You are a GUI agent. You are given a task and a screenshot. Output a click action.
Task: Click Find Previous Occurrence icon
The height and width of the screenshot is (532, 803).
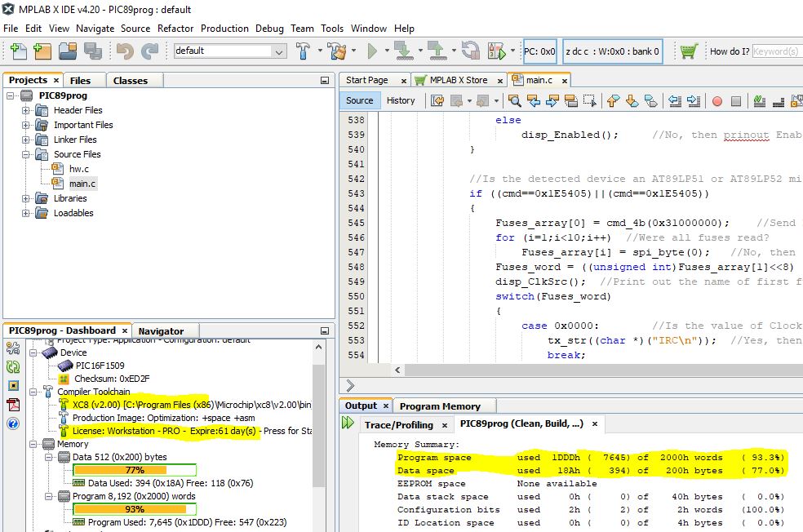(x=534, y=101)
